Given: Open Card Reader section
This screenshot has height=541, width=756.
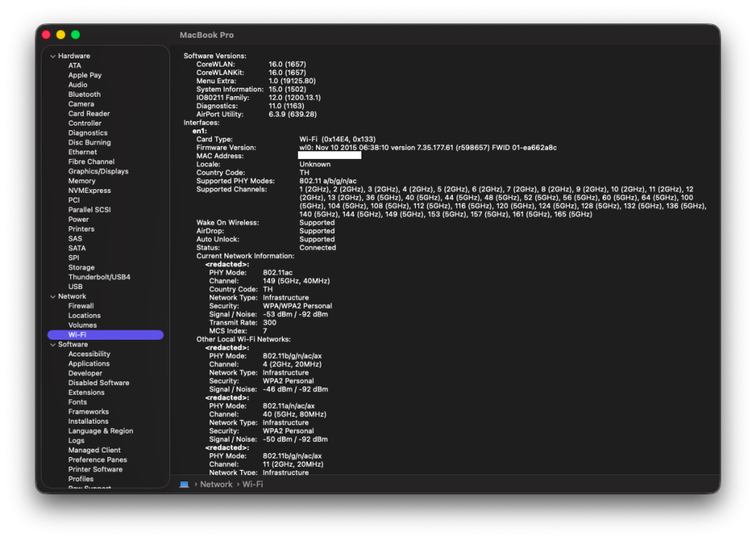Looking at the screenshot, I should [89, 113].
